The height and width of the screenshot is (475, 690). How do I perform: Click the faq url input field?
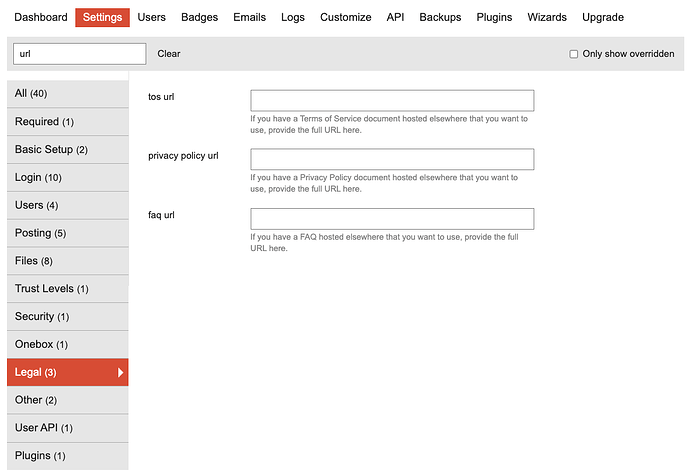pos(392,219)
